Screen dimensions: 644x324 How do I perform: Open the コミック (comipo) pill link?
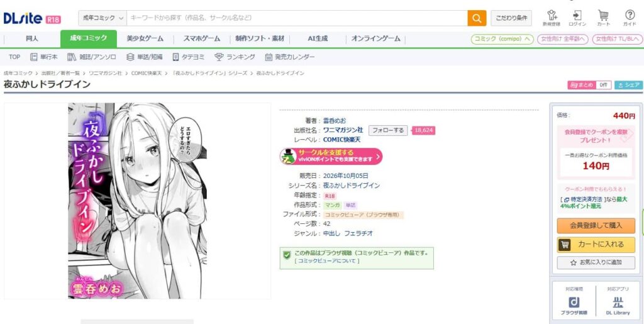pyautogui.click(x=502, y=39)
